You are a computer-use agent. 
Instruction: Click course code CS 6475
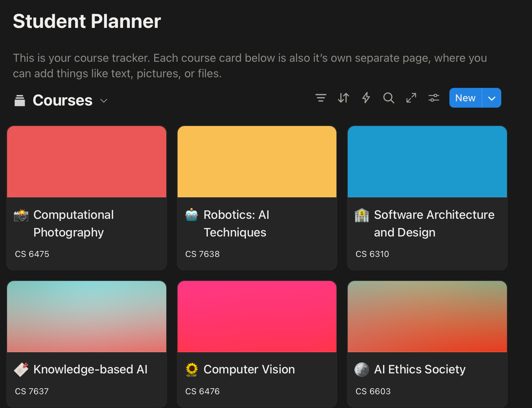pyautogui.click(x=32, y=254)
